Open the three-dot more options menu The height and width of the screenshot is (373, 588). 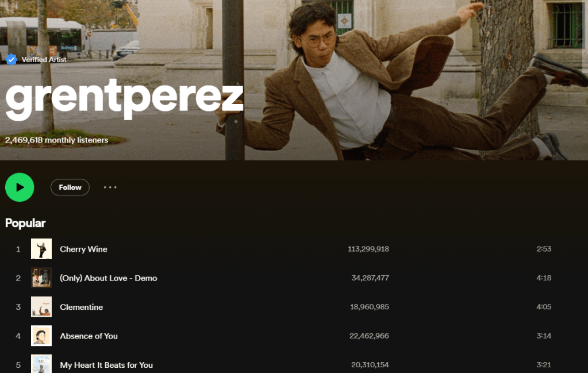110,187
